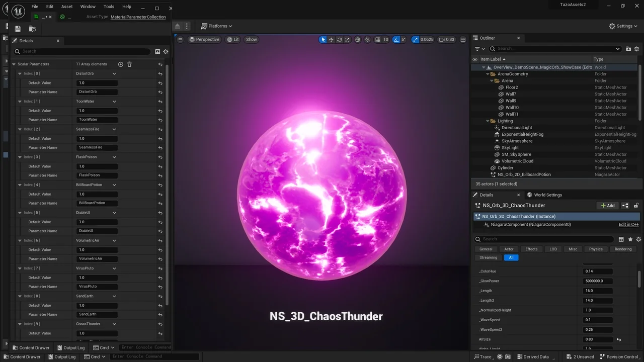This screenshot has height=362, width=644.
Task: Toggle world/local transform space globe icon
Action: (x=358, y=39)
